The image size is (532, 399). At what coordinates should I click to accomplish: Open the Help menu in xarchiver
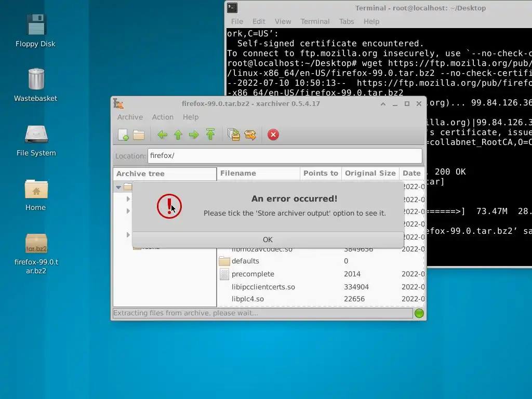tap(191, 117)
